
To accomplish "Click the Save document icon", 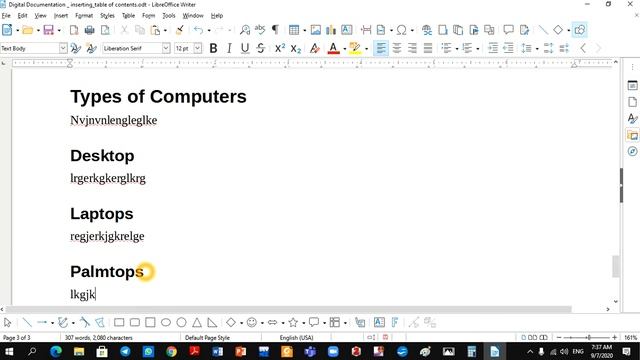I will coord(49,30).
